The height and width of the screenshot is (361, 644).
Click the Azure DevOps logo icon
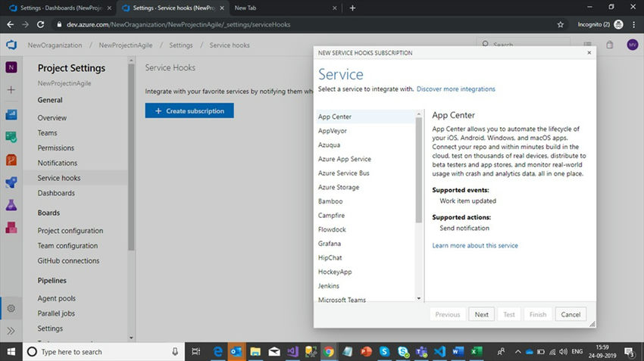pyautogui.click(x=11, y=45)
